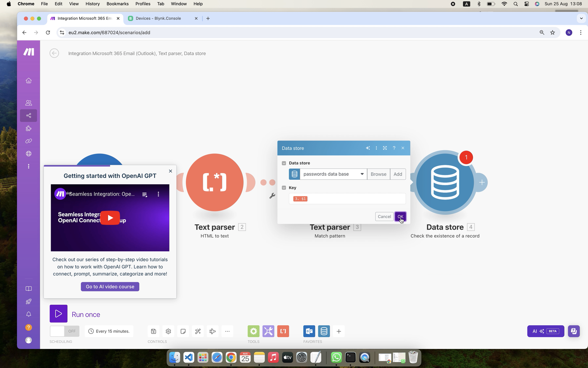
Task: Open the AI BETA assistant button
Action: (545, 331)
